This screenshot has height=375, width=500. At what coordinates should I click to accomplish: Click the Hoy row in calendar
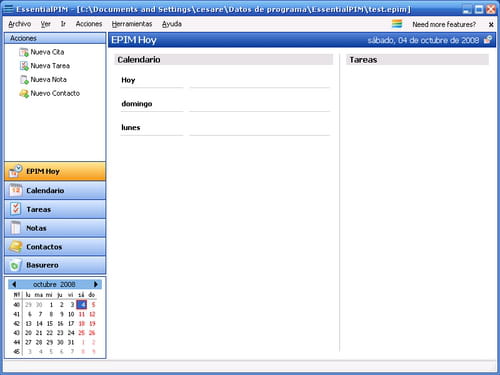[x=225, y=80]
